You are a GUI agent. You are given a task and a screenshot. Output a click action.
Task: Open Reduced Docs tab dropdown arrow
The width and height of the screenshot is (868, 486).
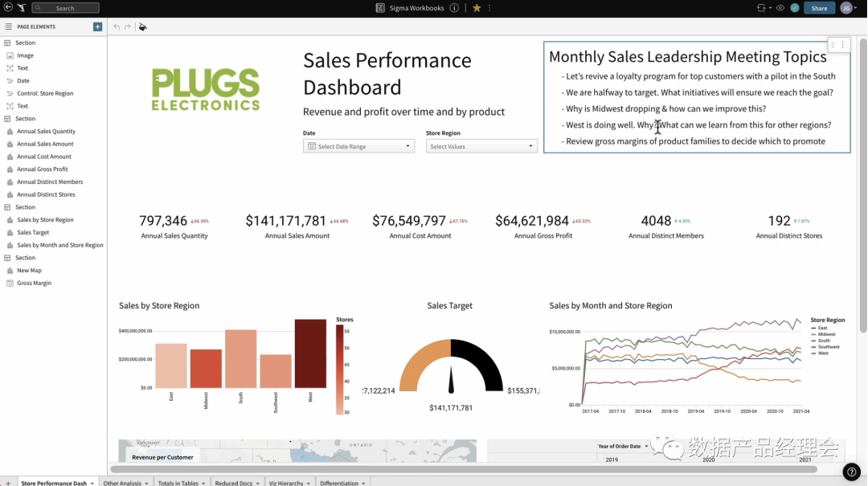click(257, 484)
